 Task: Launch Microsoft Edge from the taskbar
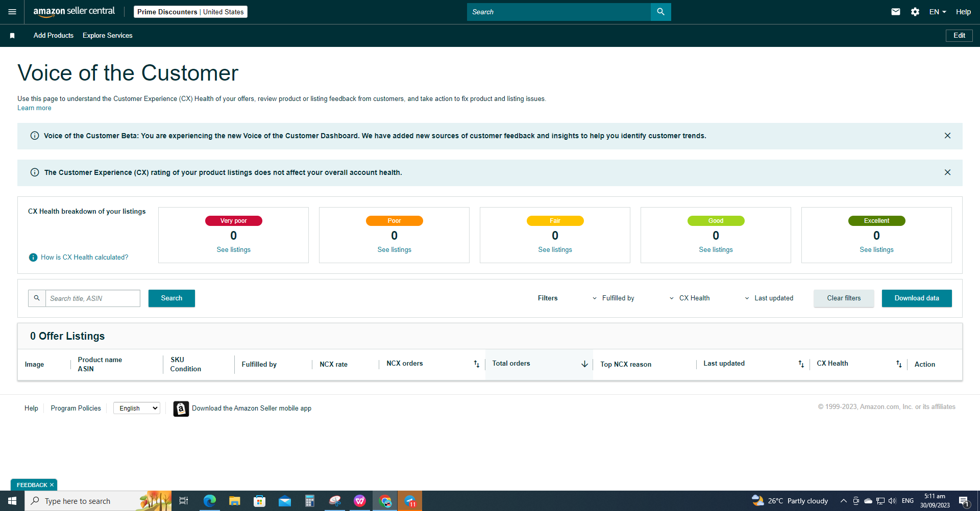click(209, 501)
